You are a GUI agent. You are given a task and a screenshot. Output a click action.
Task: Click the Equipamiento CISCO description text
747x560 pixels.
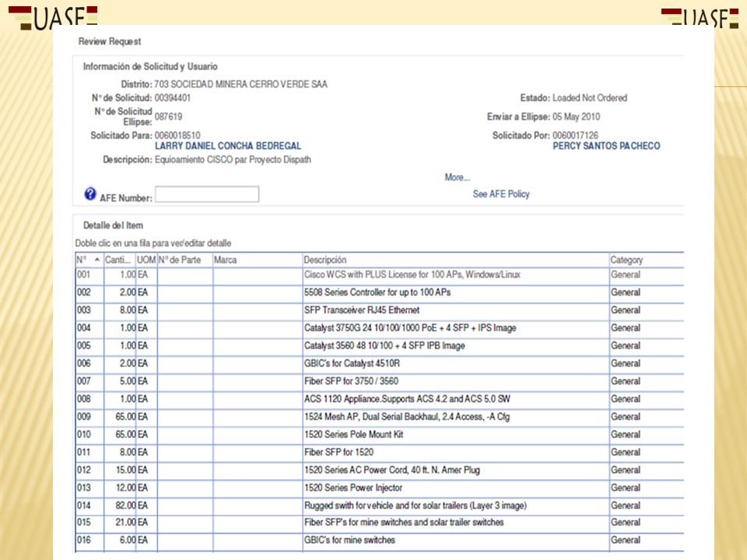(233, 159)
